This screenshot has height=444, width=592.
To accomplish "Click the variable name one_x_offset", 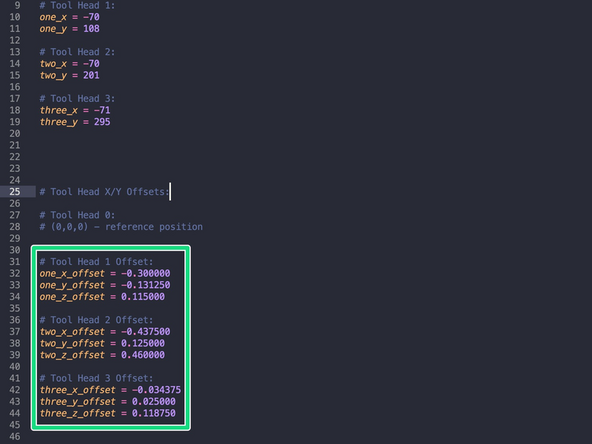I will pos(72,273).
